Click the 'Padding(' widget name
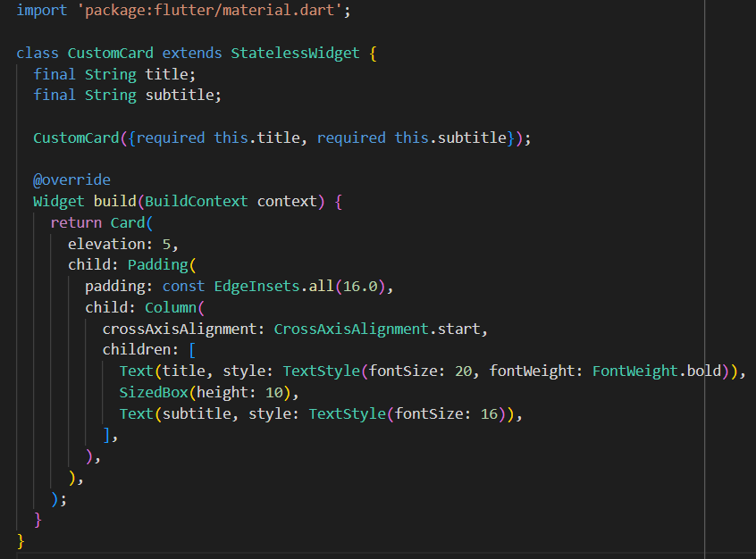Screen dimensions: 756x559 click(162, 264)
